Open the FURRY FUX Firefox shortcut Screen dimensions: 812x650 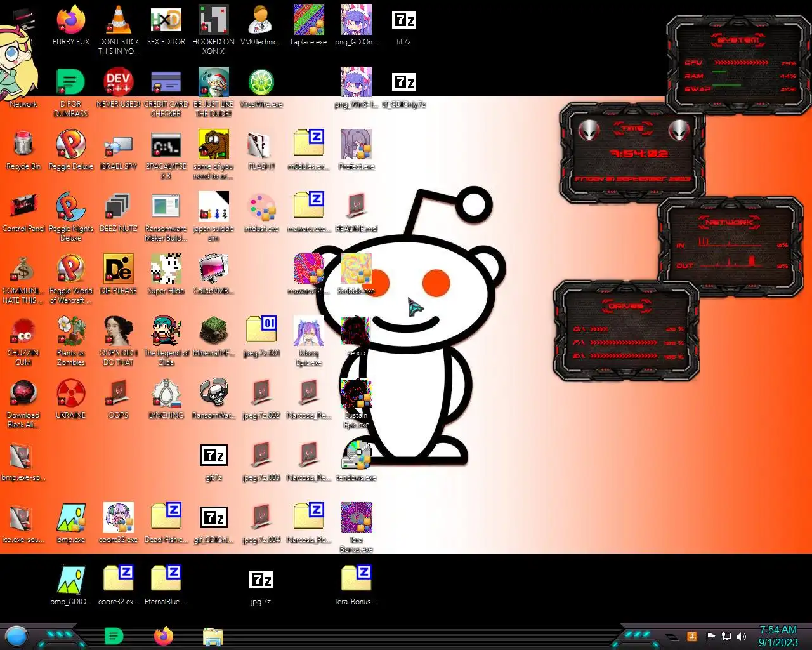[x=71, y=25]
